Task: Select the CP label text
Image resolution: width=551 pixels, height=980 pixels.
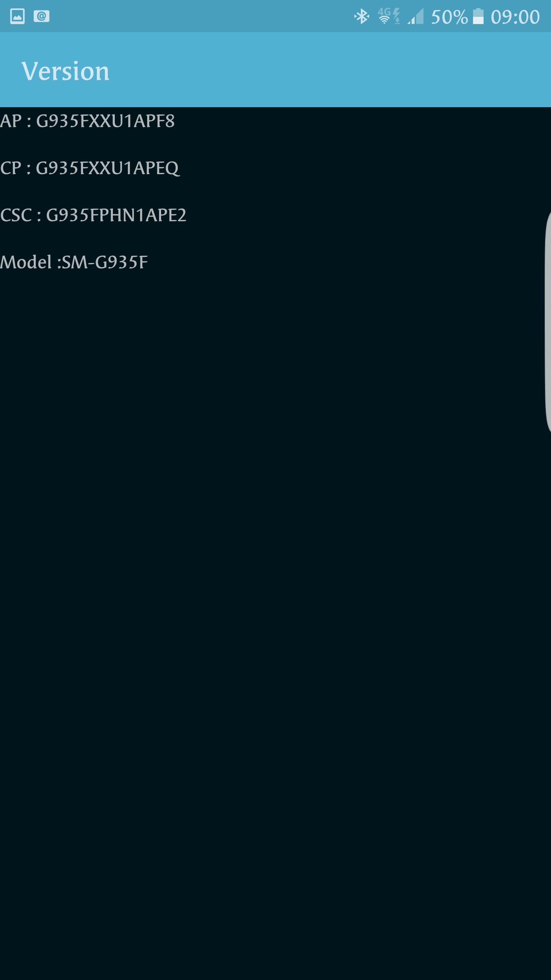Action: [x=11, y=168]
